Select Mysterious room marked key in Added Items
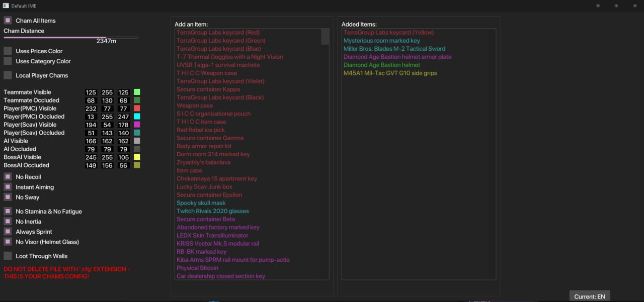The height and width of the screenshot is (302, 644). coord(381,41)
